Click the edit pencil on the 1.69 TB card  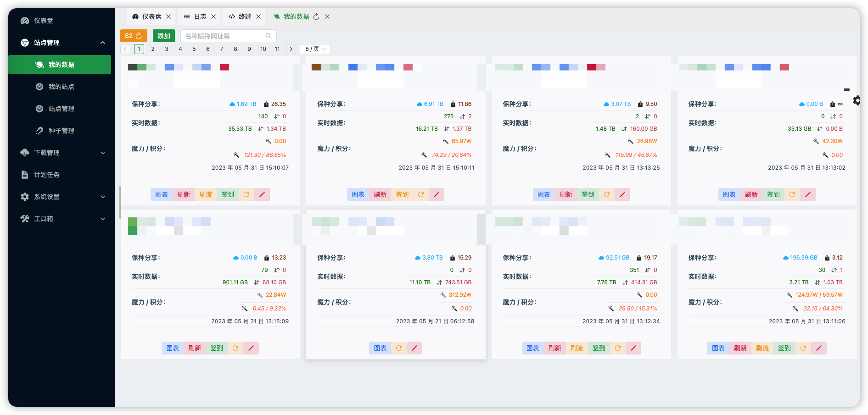262,194
